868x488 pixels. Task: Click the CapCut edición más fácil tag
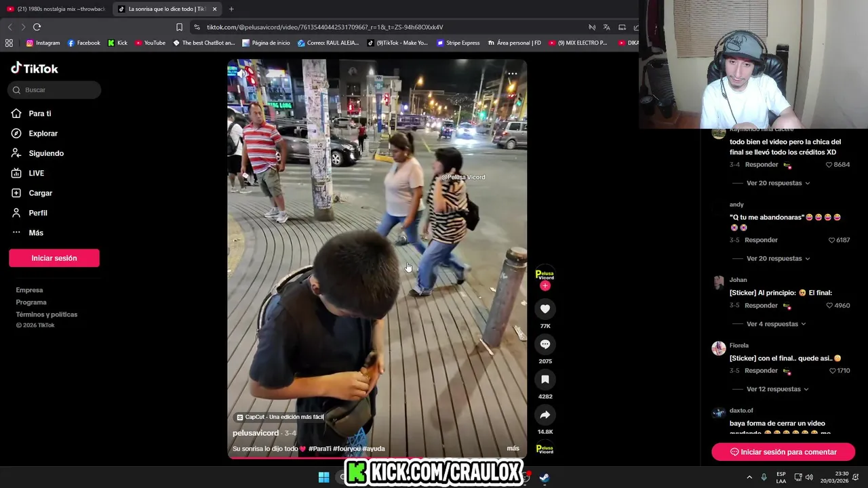click(280, 417)
